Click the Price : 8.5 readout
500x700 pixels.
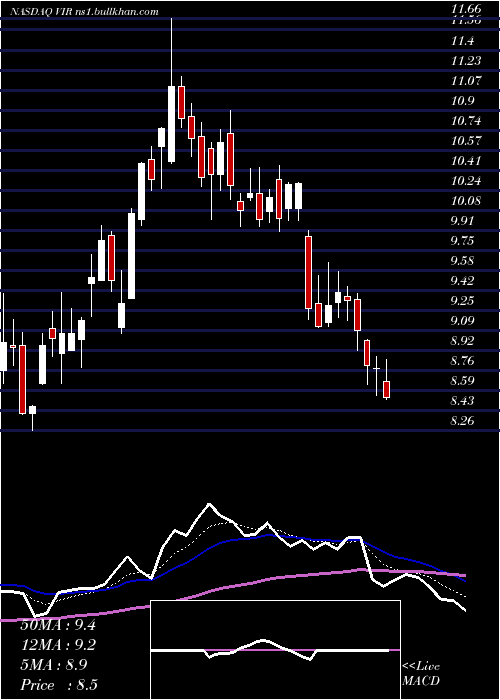pos(58,685)
